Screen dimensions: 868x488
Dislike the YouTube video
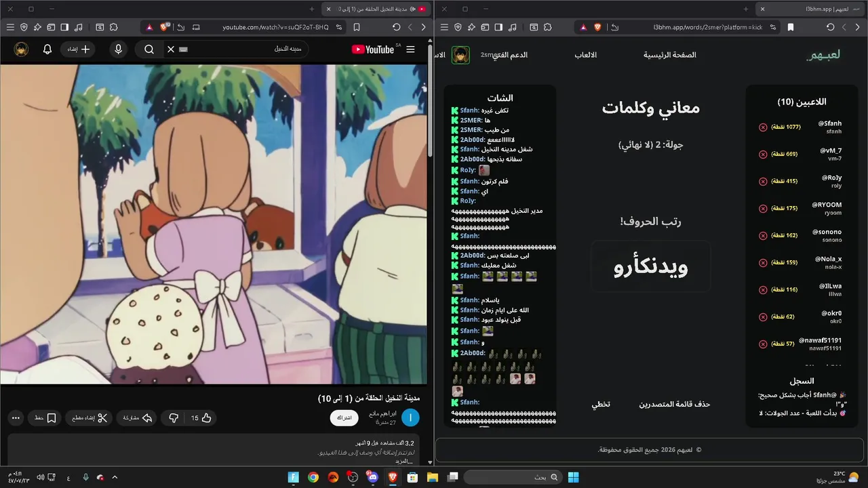(174, 418)
